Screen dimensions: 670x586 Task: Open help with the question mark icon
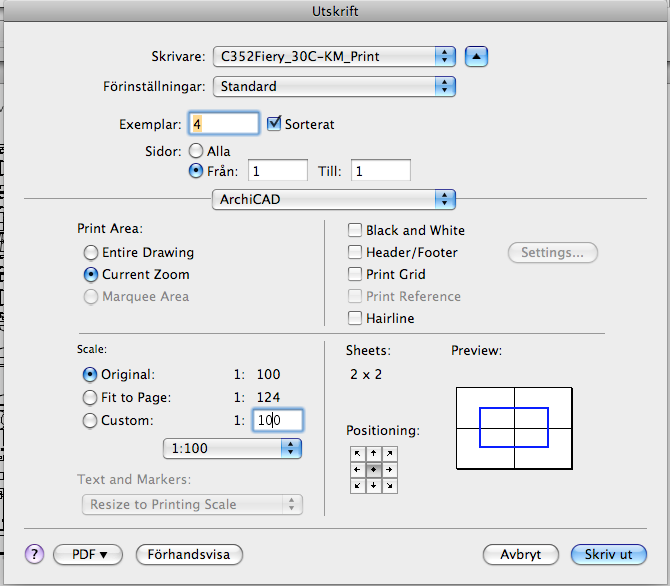(36, 553)
